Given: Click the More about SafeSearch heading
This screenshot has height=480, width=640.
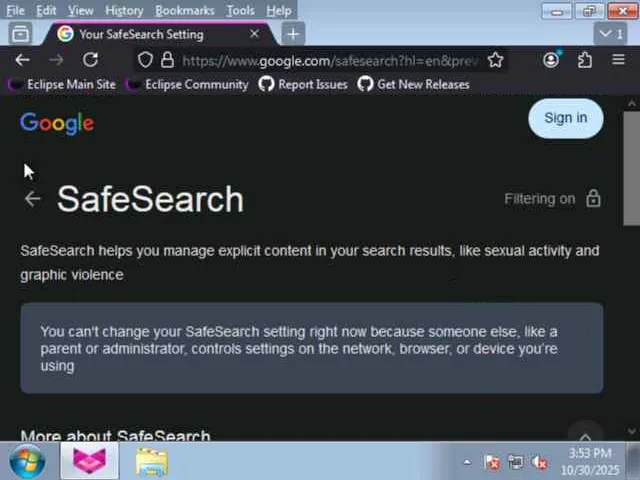Looking at the screenshot, I should pos(116,435).
